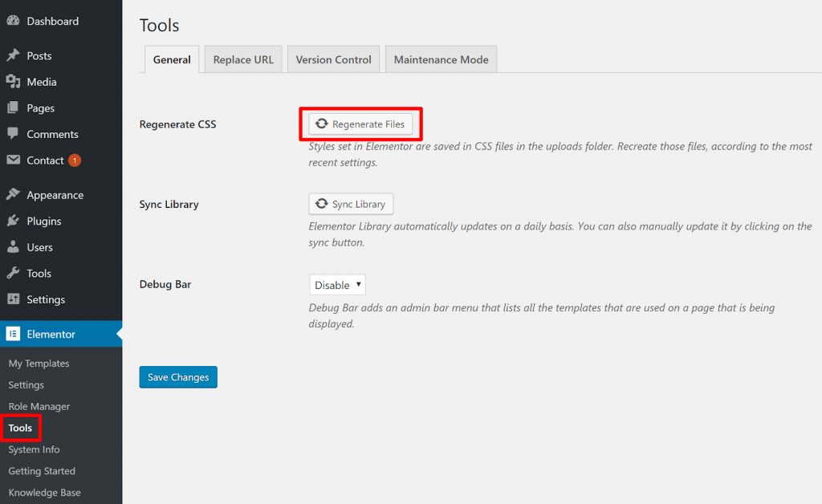Go to My Templates submenu item
The height and width of the screenshot is (504, 822).
pyautogui.click(x=39, y=364)
